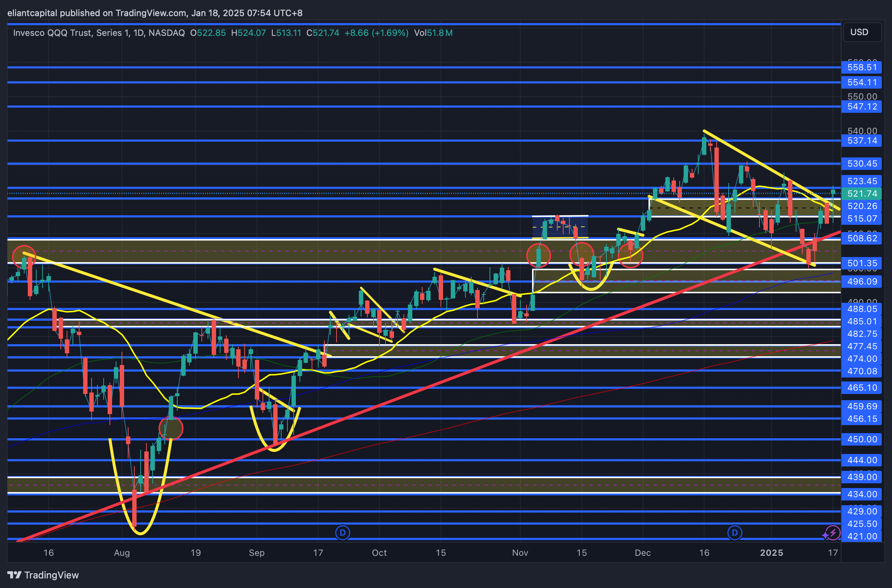Click the Nov label on time axis
The image size is (892, 588).
(520, 553)
